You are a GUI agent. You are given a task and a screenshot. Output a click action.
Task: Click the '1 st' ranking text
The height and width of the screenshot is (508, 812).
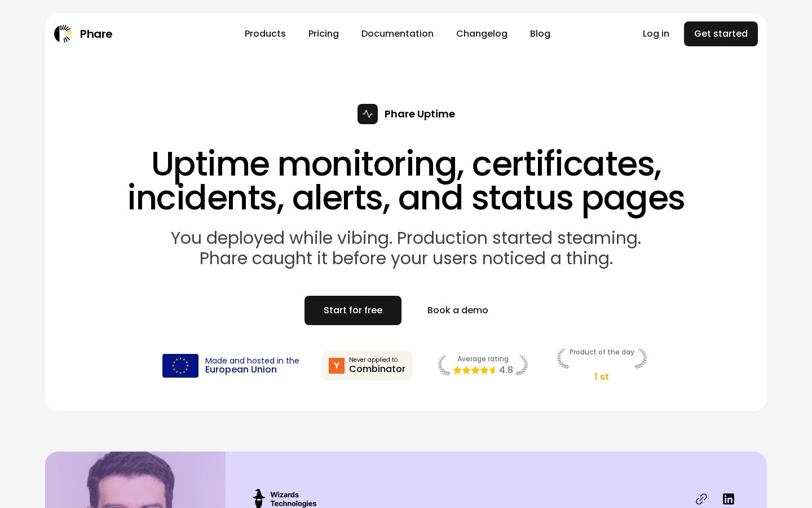(x=601, y=377)
